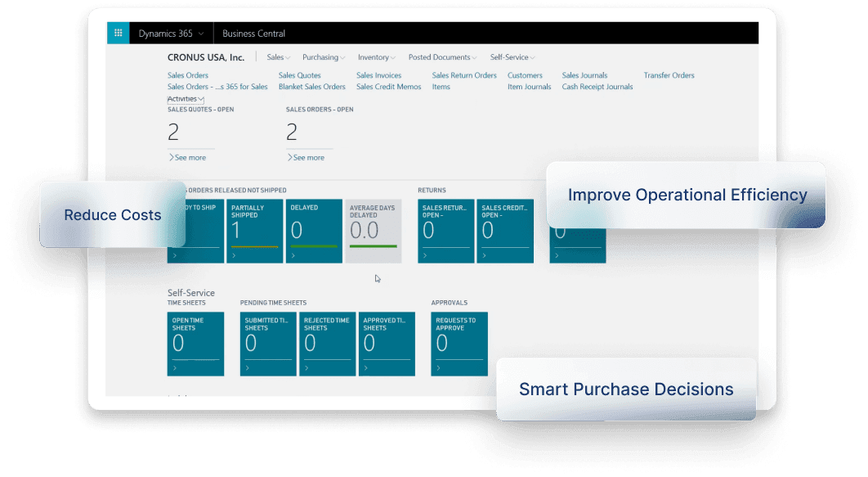Click the arrow on Delayed tile
This screenshot has height=477, width=868.
click(292, 255)
